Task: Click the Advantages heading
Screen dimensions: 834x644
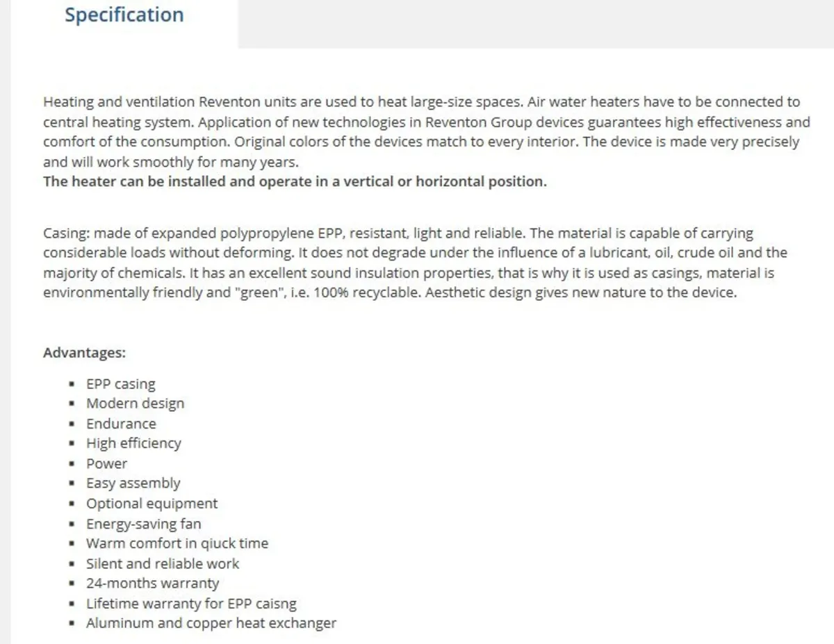Action: click(84, 353)
